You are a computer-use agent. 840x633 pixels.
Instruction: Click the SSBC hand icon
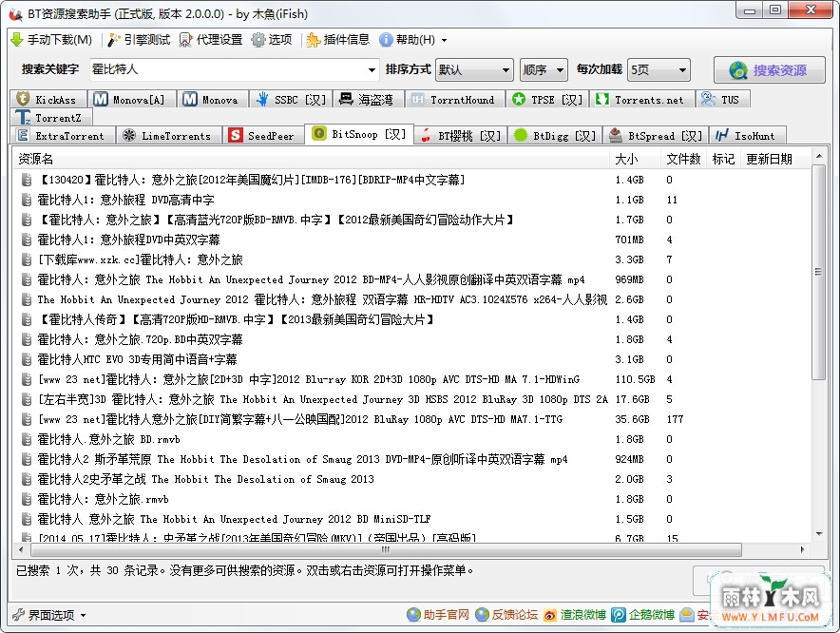click(262, 99)
